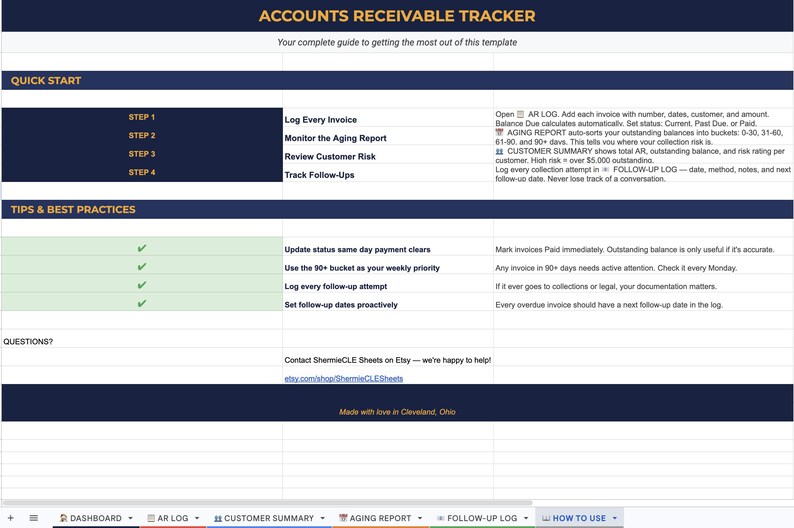Click the Log every collection attempt description
Screen dimensions: 794x528
tap(643, 174)
